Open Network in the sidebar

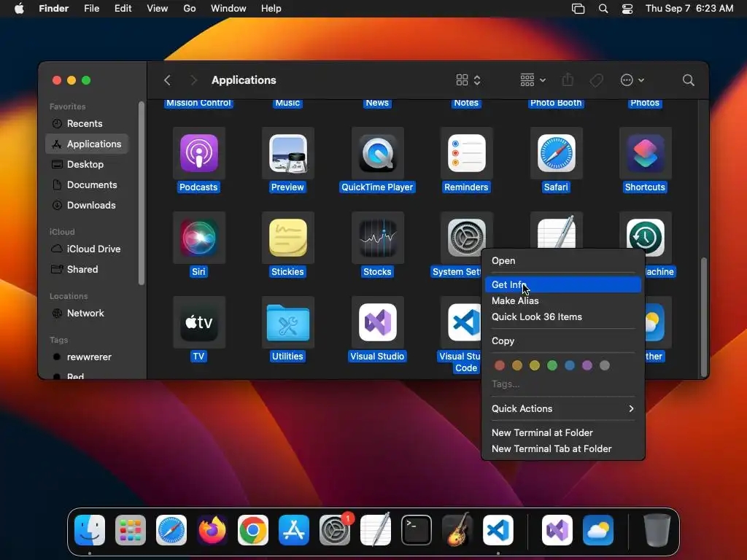[87, 314]
